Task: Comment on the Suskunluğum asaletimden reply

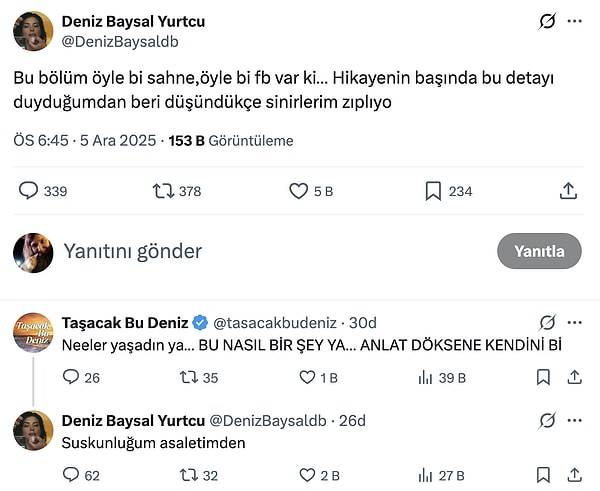Action: [71, 475]
